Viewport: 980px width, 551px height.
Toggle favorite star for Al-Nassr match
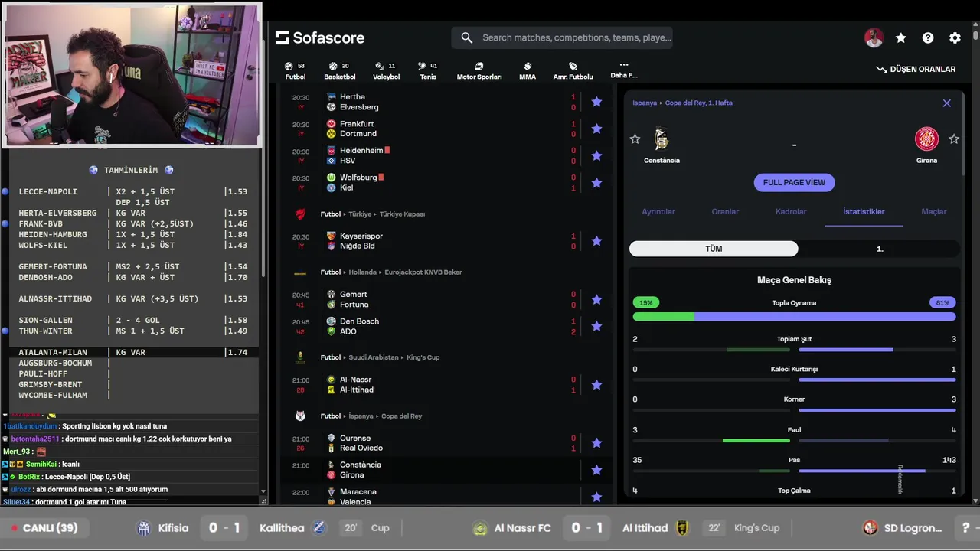(x=596, y=384)
